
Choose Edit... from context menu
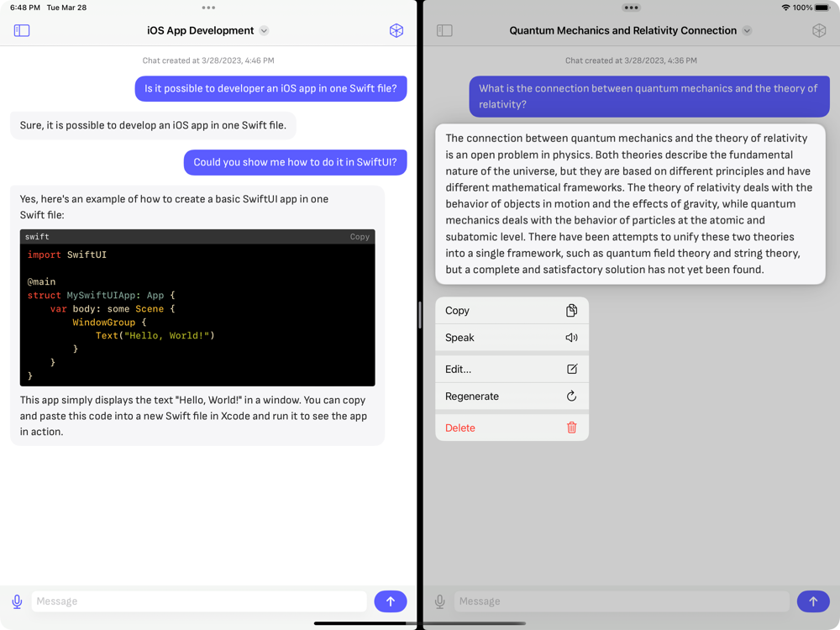[x=512, y=369]
